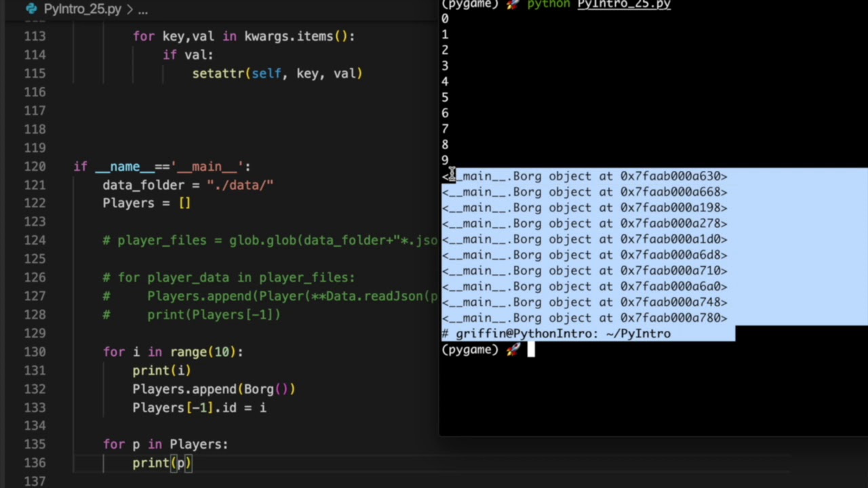Click the 'Players.append(Borg())' line

[x=214, y=389]
